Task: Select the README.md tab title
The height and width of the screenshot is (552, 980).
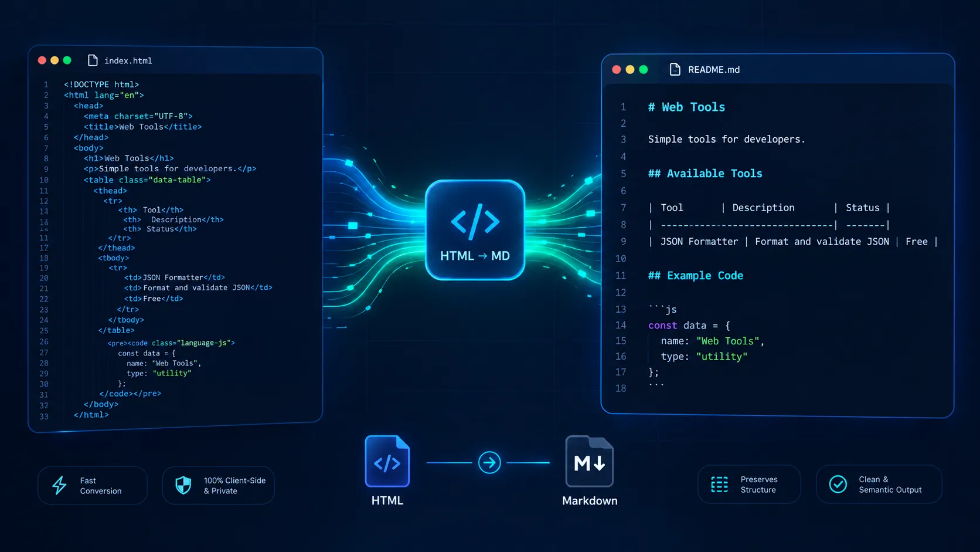Action: [714, 69]
